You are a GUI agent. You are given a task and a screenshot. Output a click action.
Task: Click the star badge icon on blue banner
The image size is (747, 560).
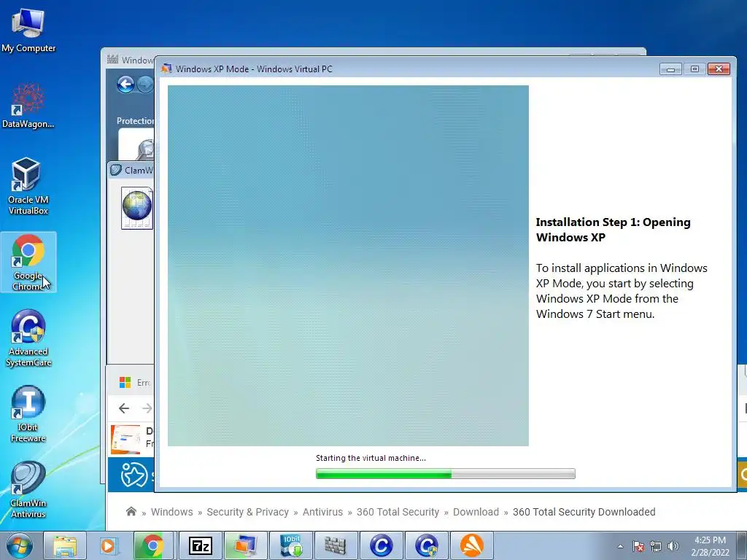(x=133, y=475)
